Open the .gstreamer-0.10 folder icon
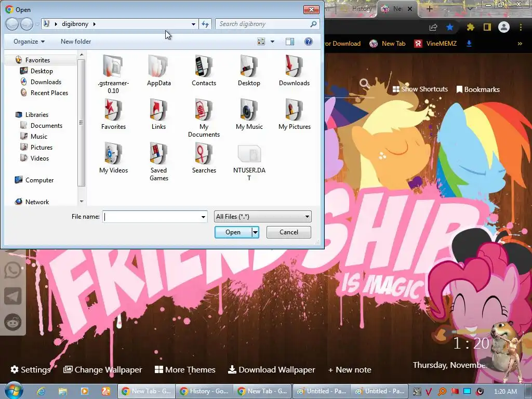This screenshot has height=399, width=532. coord(113,66)
